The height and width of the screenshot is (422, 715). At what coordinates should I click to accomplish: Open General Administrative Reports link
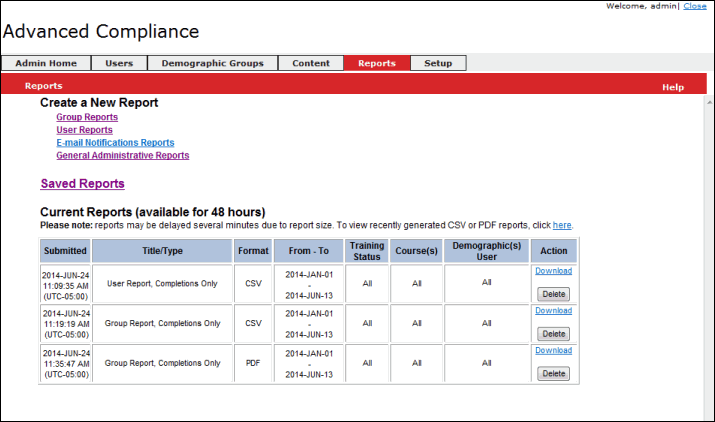(x=122, y=155)
